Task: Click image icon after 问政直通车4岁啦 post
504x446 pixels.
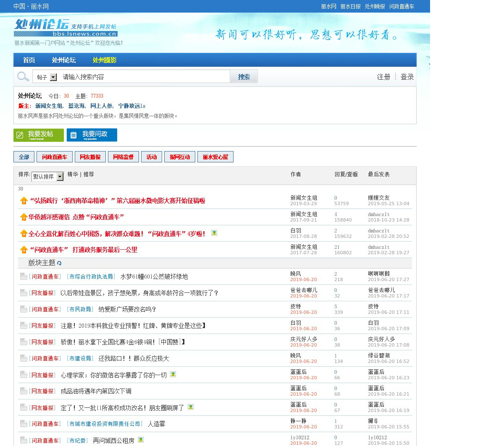Action: point(214,233)
